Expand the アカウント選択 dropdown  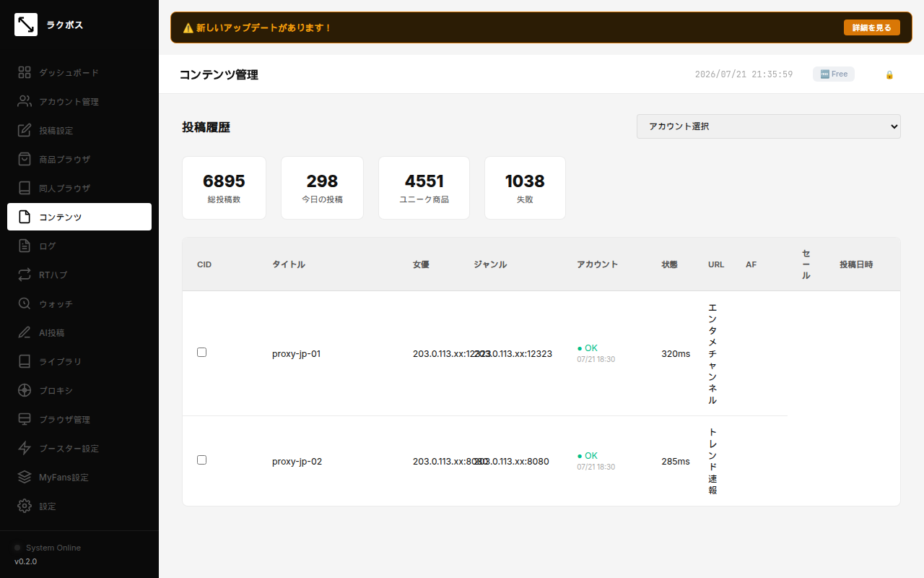click(x=768, y=126)
